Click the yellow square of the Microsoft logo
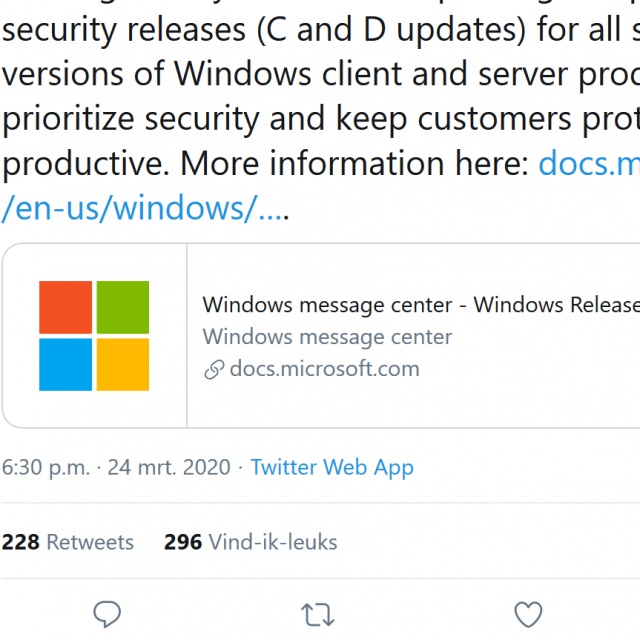The image size is (640, 640). tap(123, 364)
